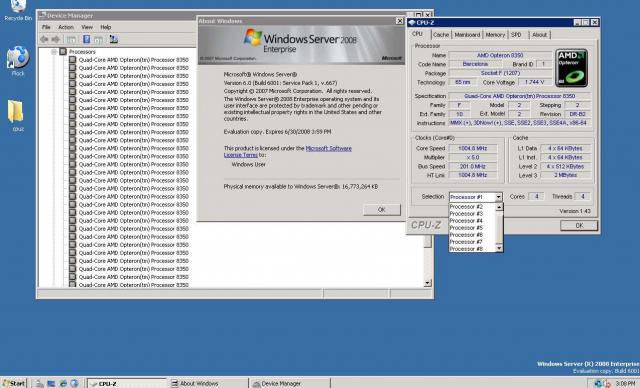Click the processor dropdown list scroll-up arrow

499,207
